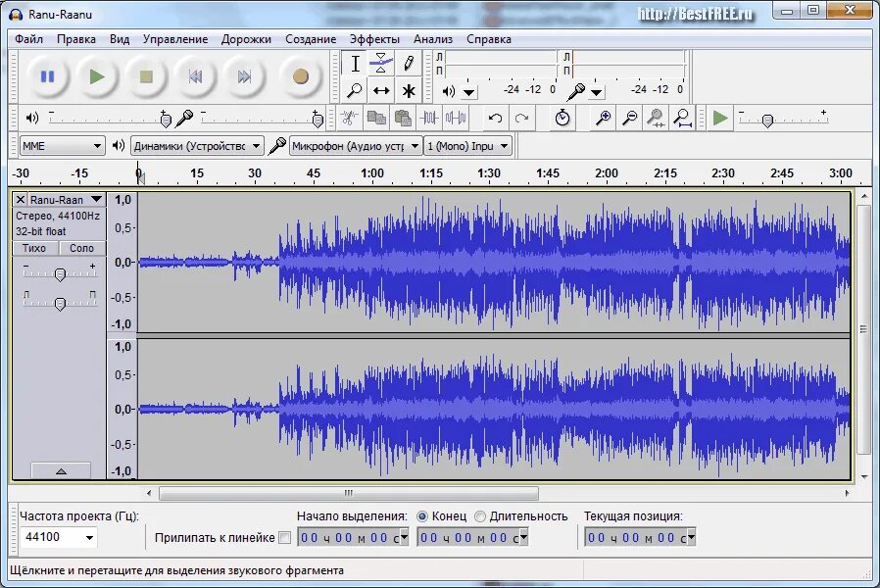Open the Создание menu

[x=311, y=39]
